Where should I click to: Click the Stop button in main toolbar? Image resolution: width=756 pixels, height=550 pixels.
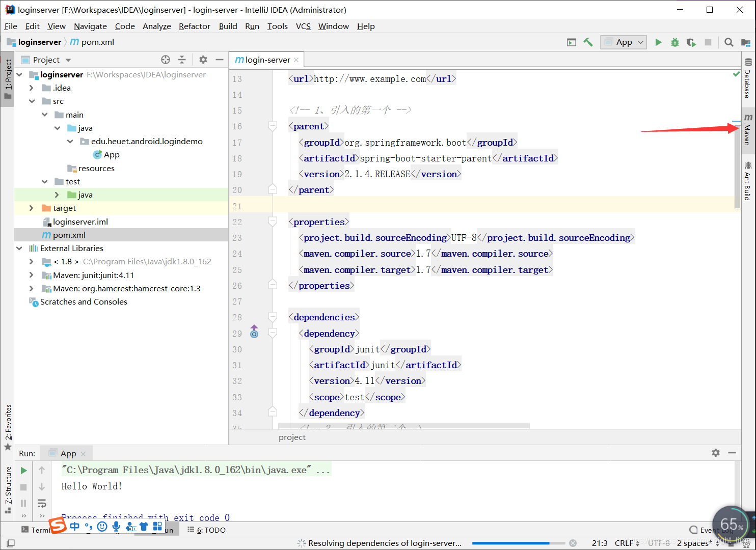coord(708,42)
